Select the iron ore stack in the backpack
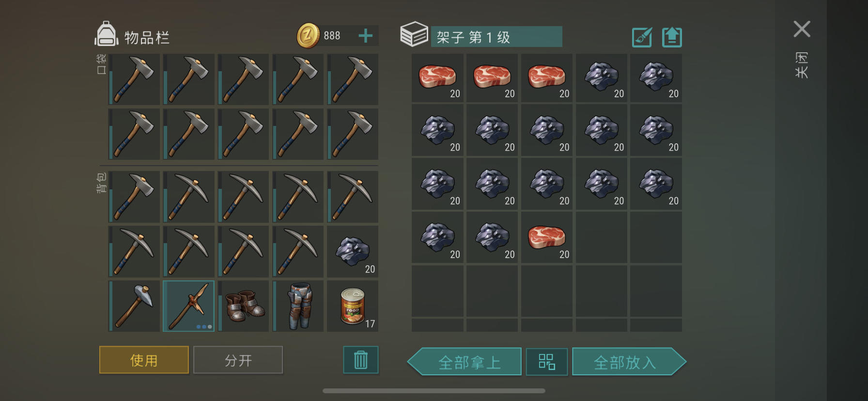868x401 pixels. tap(353, 251)
